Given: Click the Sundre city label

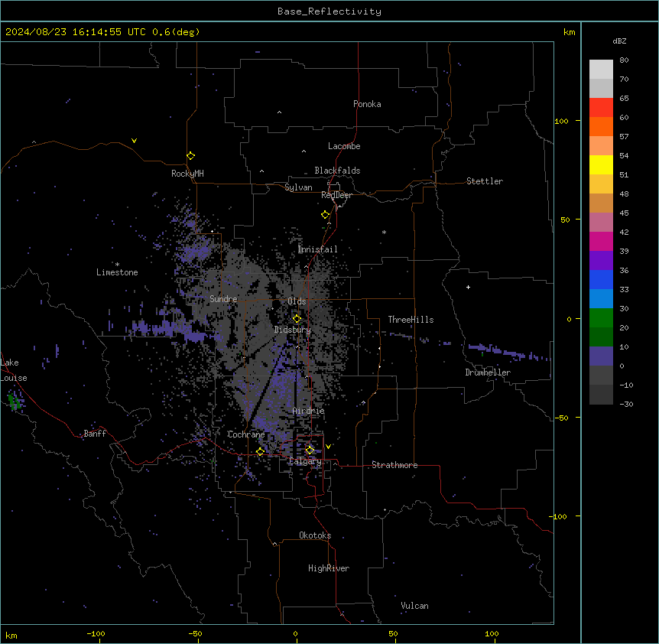Looking at the screenshot, I should click(223, 299).
